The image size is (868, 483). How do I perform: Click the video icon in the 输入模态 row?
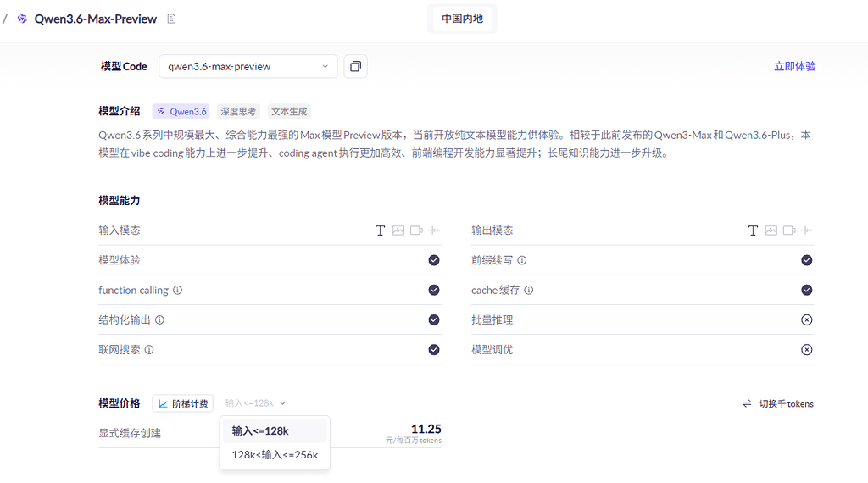pyautogui.click(x=416, y=230)
